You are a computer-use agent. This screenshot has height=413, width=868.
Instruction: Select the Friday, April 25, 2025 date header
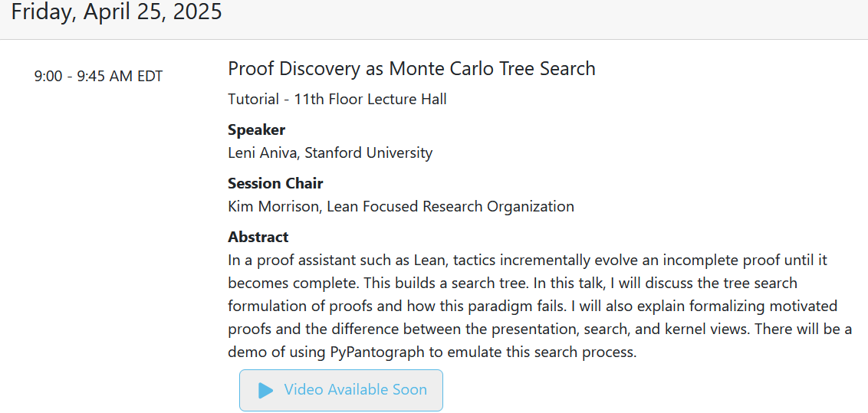click(x=117, y=12)
